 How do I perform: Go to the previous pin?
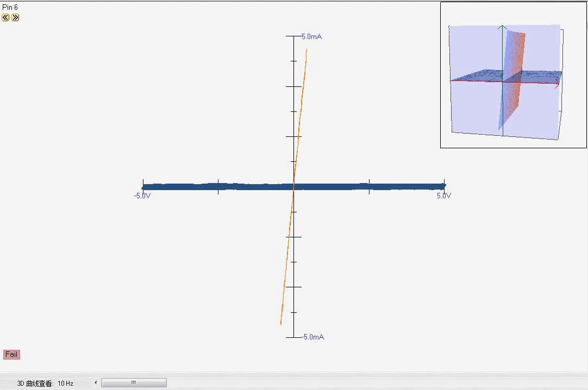click(x=5, y=17)
